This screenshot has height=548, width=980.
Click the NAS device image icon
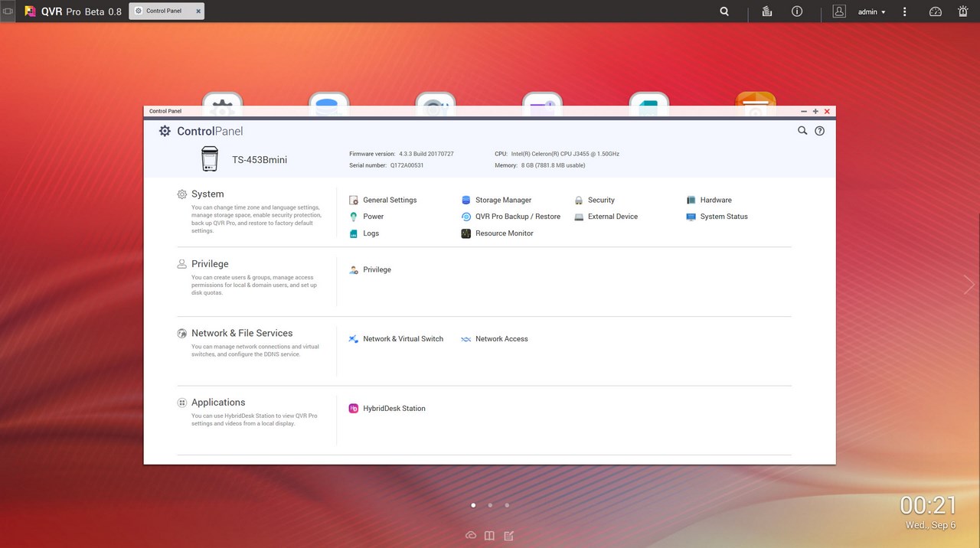[209, 159]
